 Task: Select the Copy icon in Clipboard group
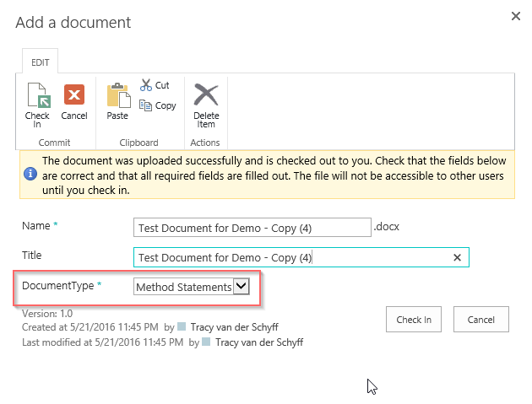pos(146,105)
